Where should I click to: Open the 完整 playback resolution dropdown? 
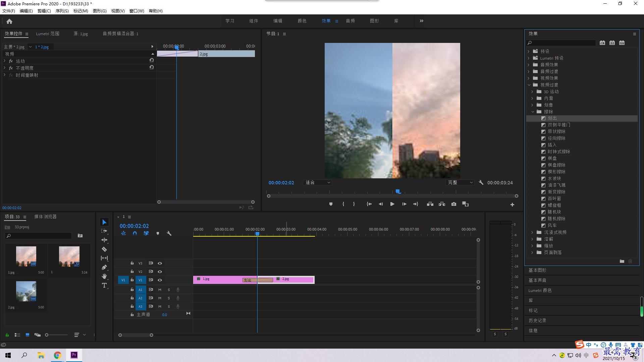coord(460,183)
